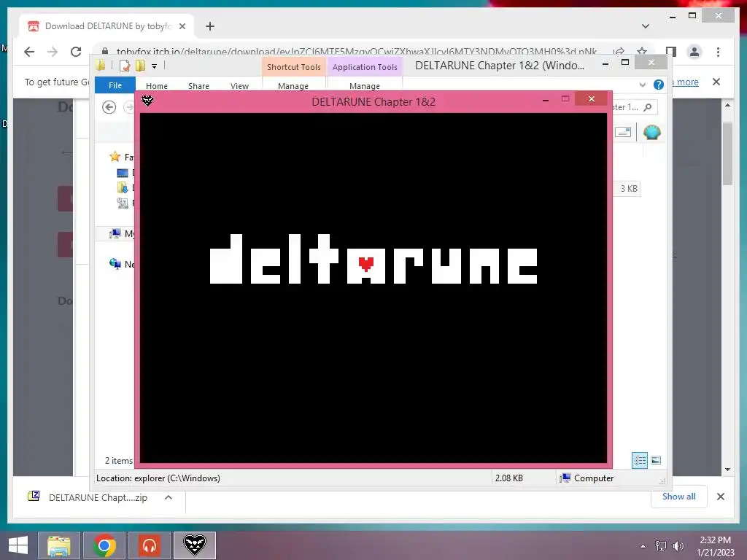Show hidden system tray icons
The width and height of the screenshot is (747, 560).
click(x=643, y=546)
